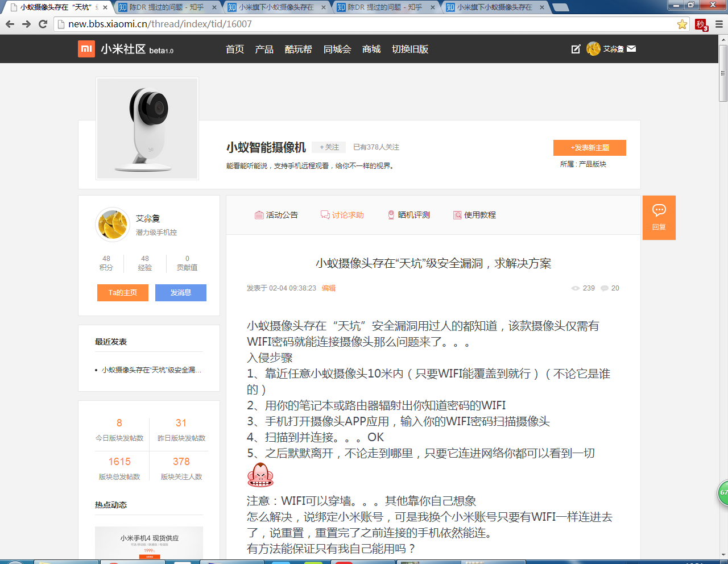Click the 使用教程 tutorial book icon
Screen dimensions: 728x564
(x=457, y=215)
